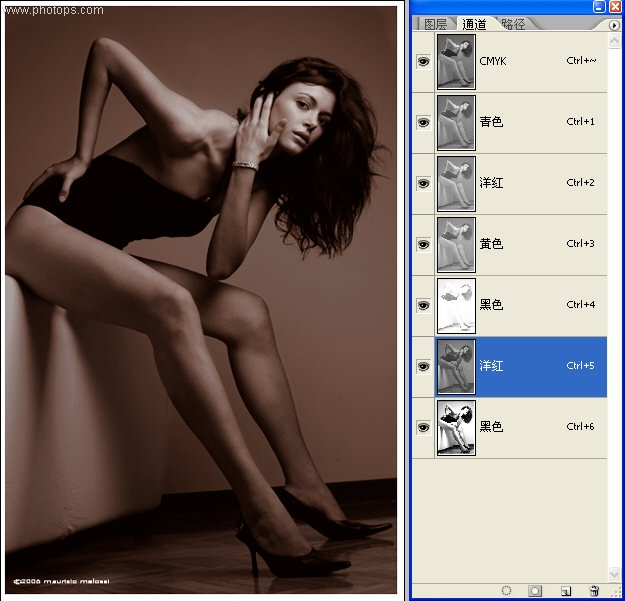Click the 黄色 yellow channel thumbnail
625x601 pixels.
456,245
